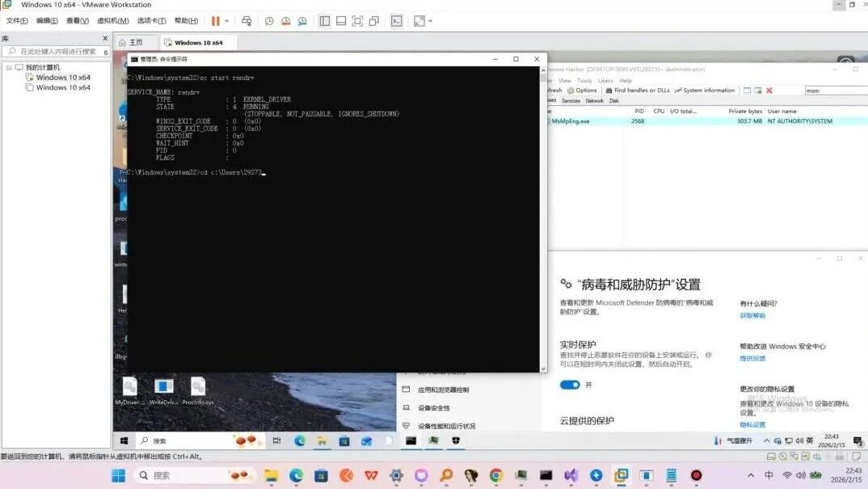Open the MyDriver desktop file icon
This screenshot has width=868, height=489.
[129, 390]
